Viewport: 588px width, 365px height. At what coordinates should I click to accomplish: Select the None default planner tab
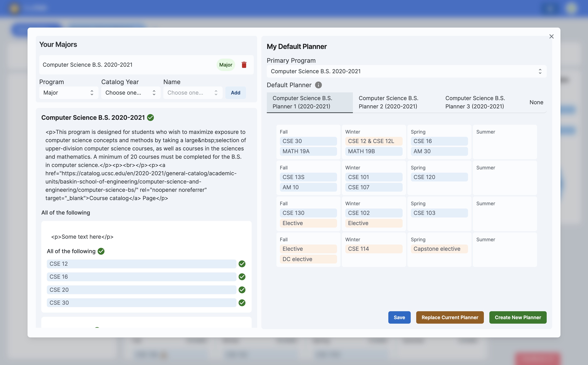[536, 102]
